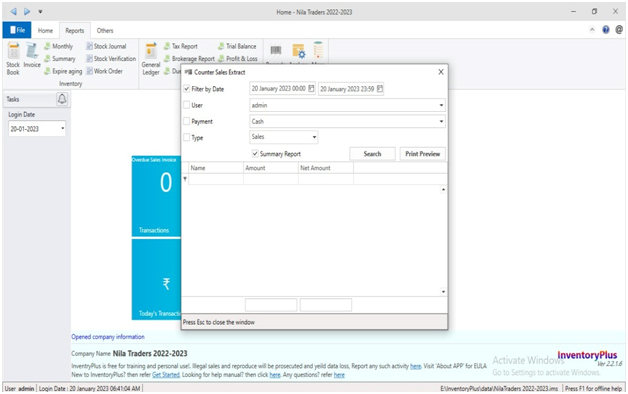
Task: Click the Amount column header
Action: [271, 168]
